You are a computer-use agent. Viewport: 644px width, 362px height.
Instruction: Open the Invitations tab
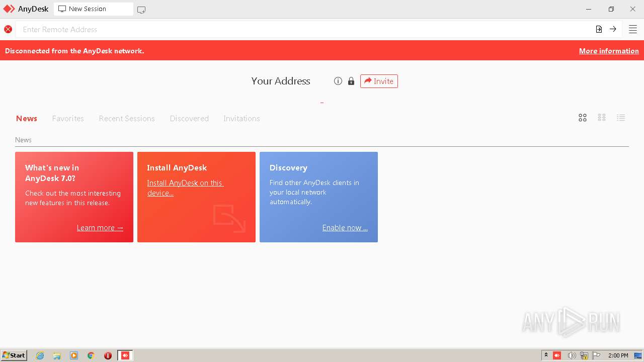[x=242, y=119]
